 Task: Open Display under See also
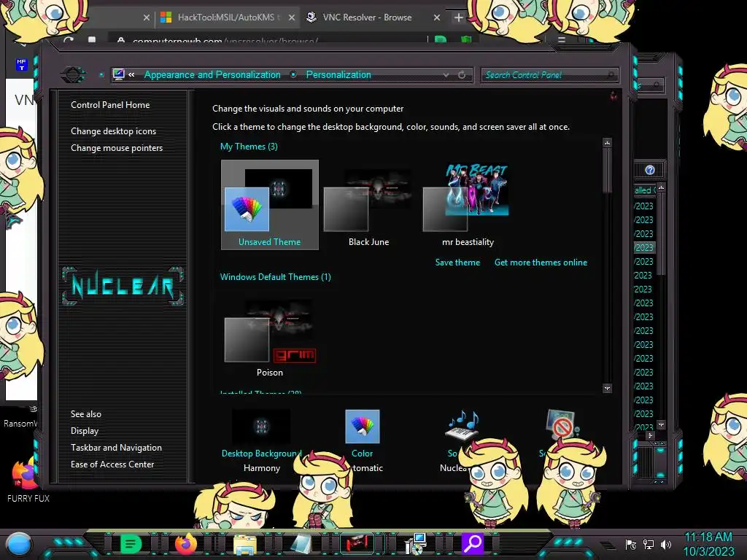[85, 431]
